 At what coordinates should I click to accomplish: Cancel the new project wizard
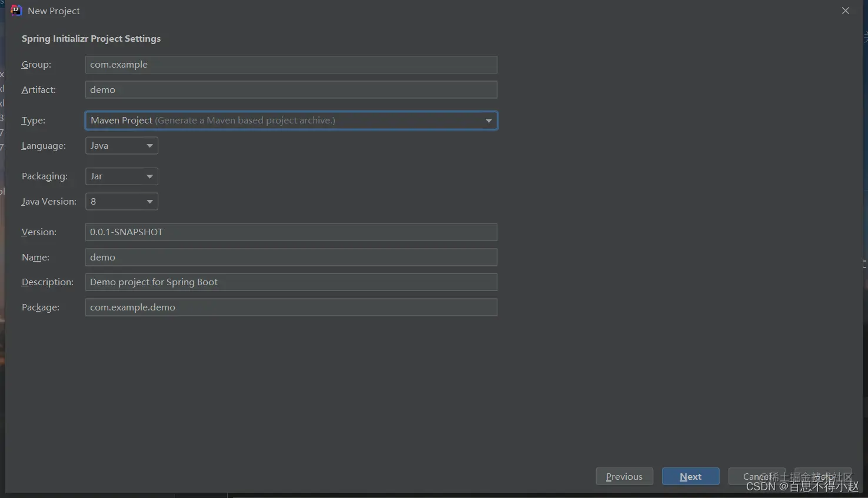pos(757,476)
